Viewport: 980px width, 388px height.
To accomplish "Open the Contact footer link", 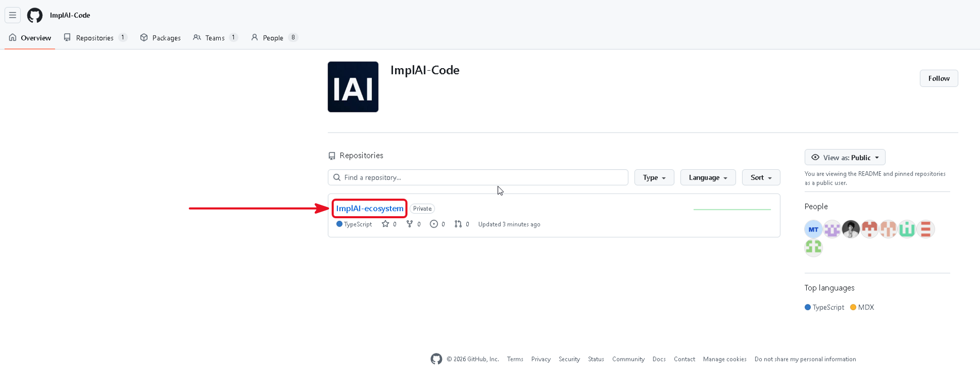I will coord(684,359).
